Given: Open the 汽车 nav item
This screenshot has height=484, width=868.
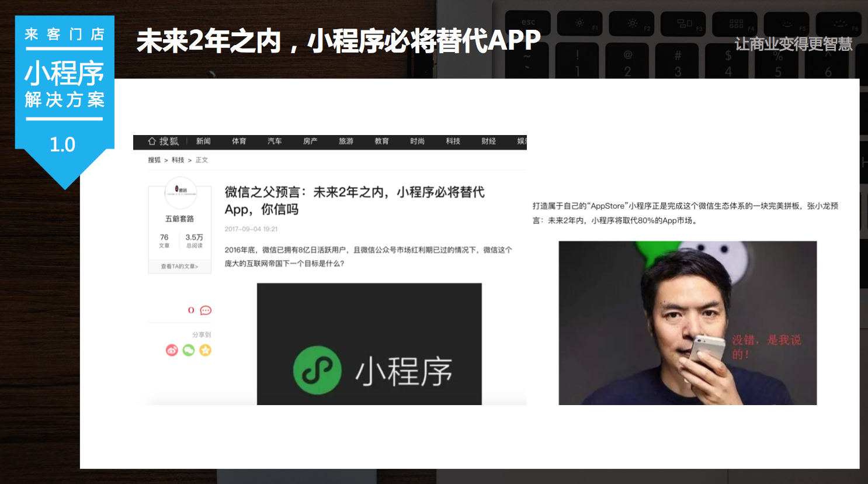Looking at the screenshot, I should (x=275, y=141).
